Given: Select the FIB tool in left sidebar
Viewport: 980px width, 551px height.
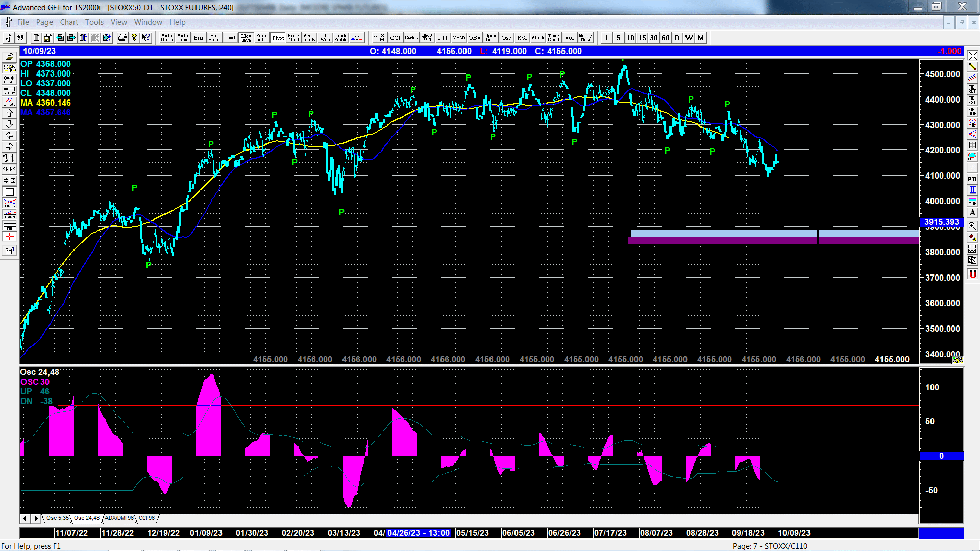Looking at the screenshot, I should [x=9, y=226].
